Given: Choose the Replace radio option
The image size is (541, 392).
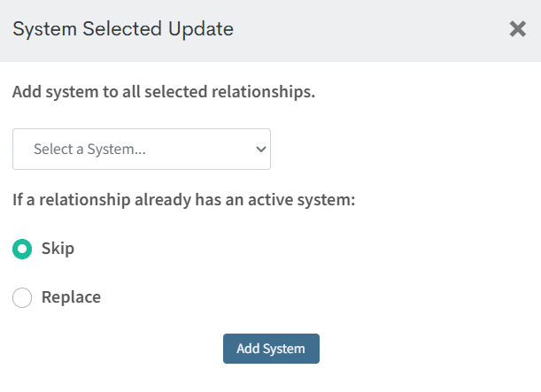Looking at the screenshot, I should (x=22, y=298).
